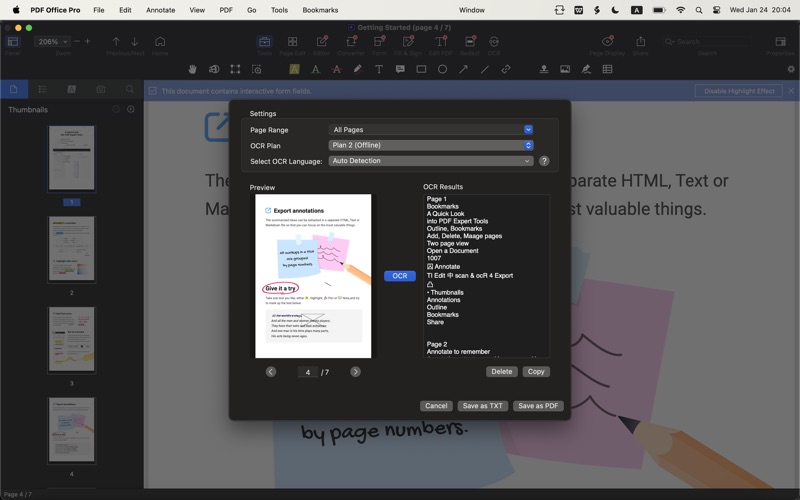Open the zoom percentage dropdown
The width and height of the screenshot is (800, 500).
(52, 42)
